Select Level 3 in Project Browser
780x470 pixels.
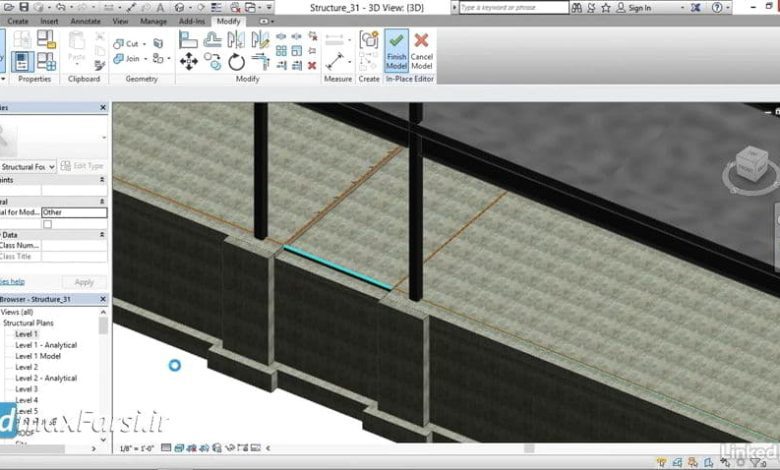tap(26, 389)
